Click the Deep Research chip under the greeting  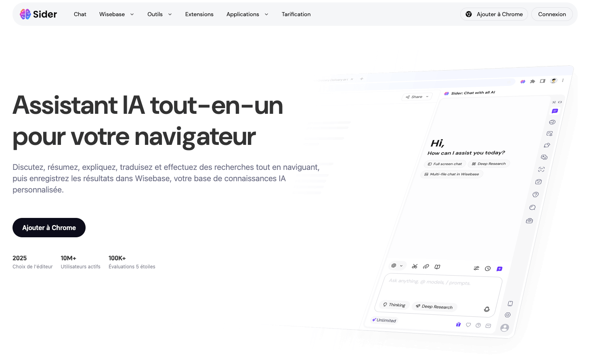coord(489,163)
